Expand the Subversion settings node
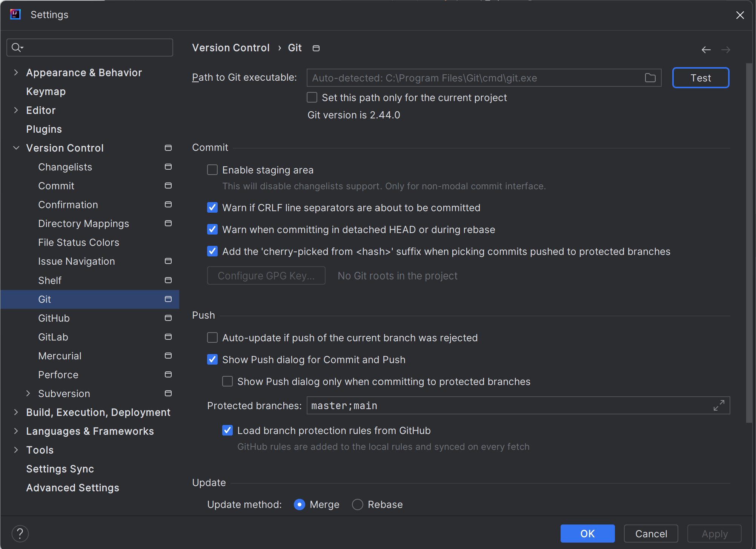The width and height of the screenshot is (756, 549). click(28, 394)
